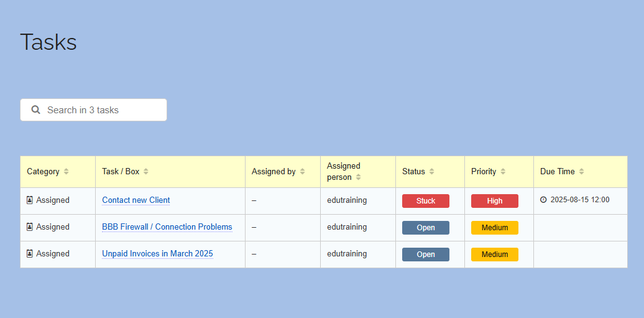Click the Assigned icon in BBB Firewall row
This screenshot has height=318, width=644.
click(30, 227)
